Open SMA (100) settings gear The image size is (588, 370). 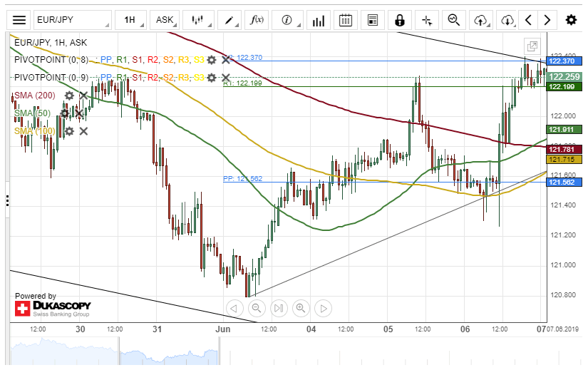click(x=69, y=131)
